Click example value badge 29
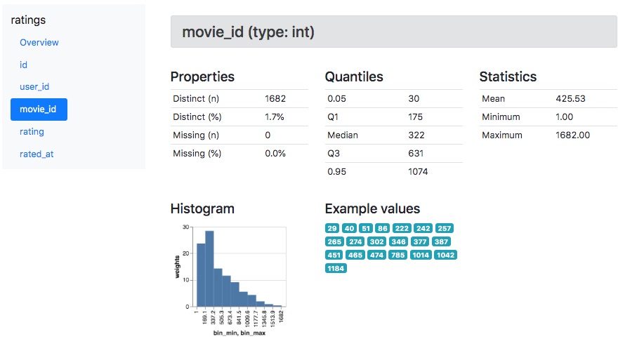644x346 pixels. tap(332, 229)
